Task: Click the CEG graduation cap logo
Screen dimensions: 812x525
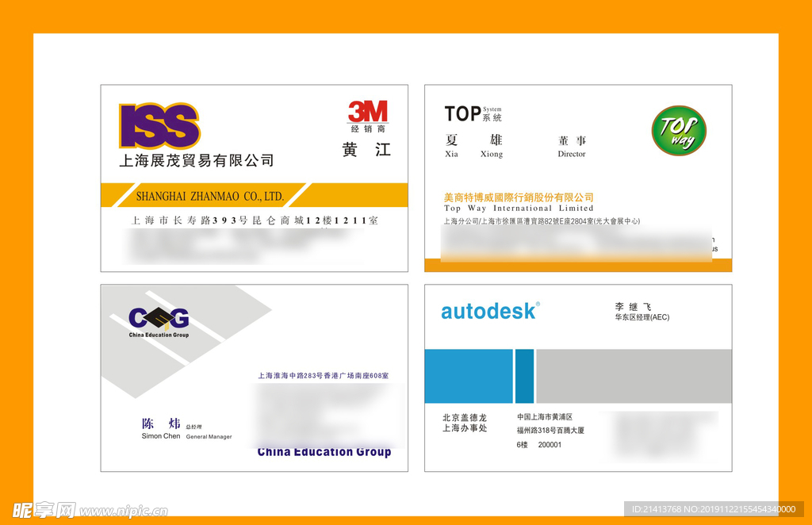Action: tap(159, 318)
